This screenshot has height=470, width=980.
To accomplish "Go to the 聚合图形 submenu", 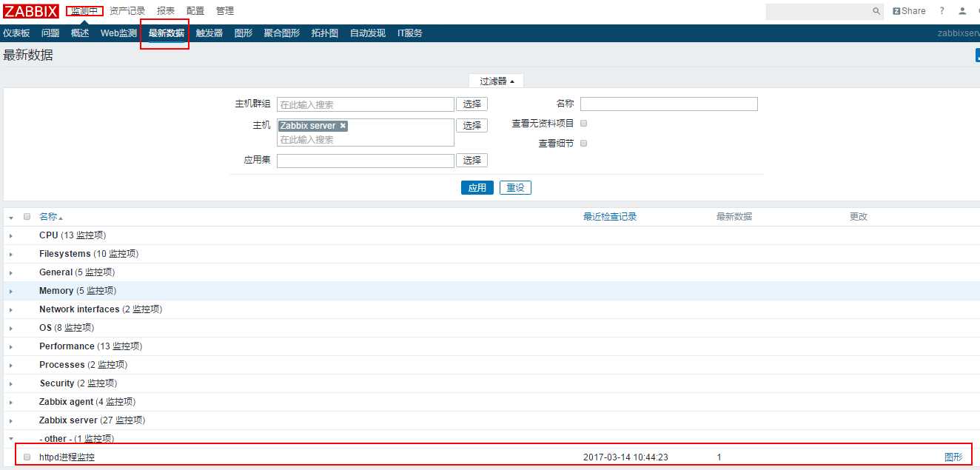I will (282, 33).
